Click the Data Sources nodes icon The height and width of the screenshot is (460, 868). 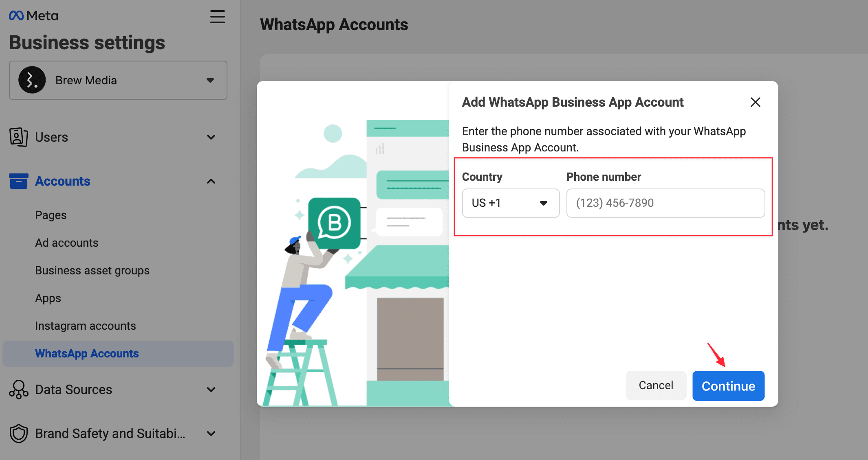pyautogui.click(x=19, y=390)
